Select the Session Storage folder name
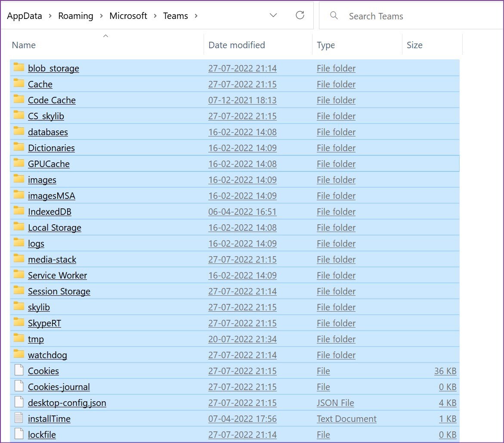 tap(59, 291)
